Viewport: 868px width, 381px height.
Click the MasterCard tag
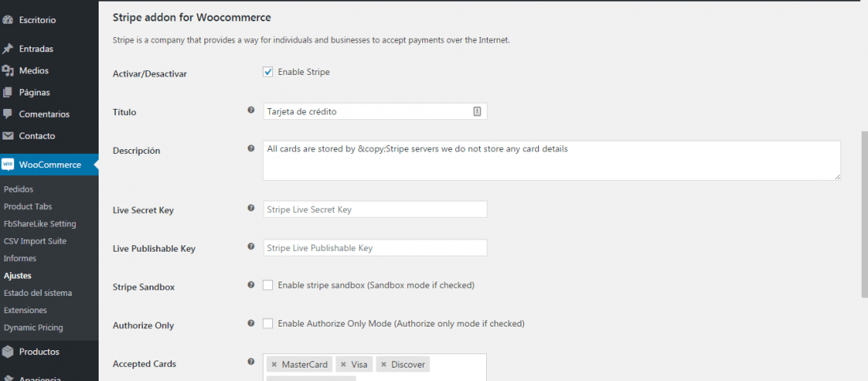(x=300, y=364)
